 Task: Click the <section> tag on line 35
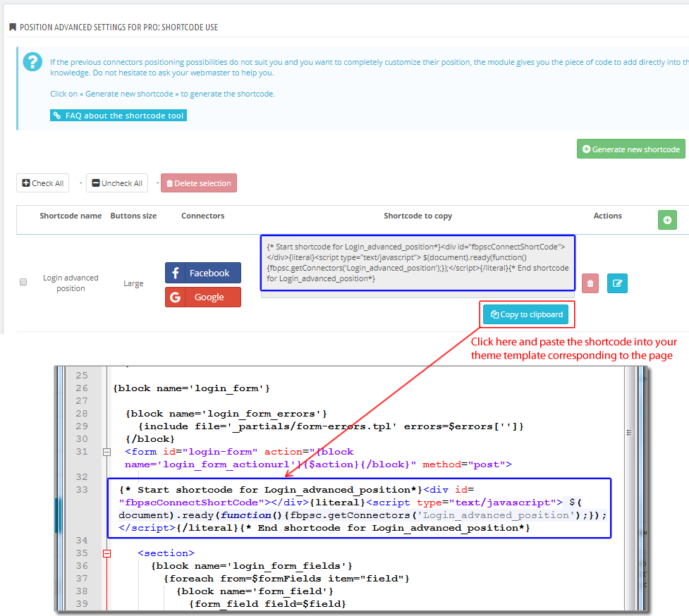pos(166,553)
